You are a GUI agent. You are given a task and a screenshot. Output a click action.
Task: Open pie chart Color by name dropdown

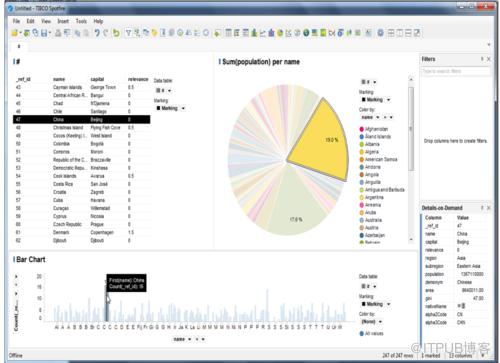[370, 117]
